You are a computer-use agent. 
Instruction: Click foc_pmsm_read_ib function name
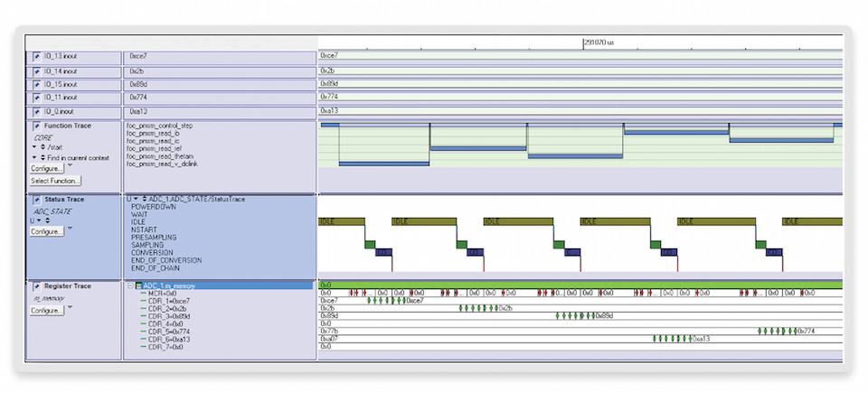point(153,134)
